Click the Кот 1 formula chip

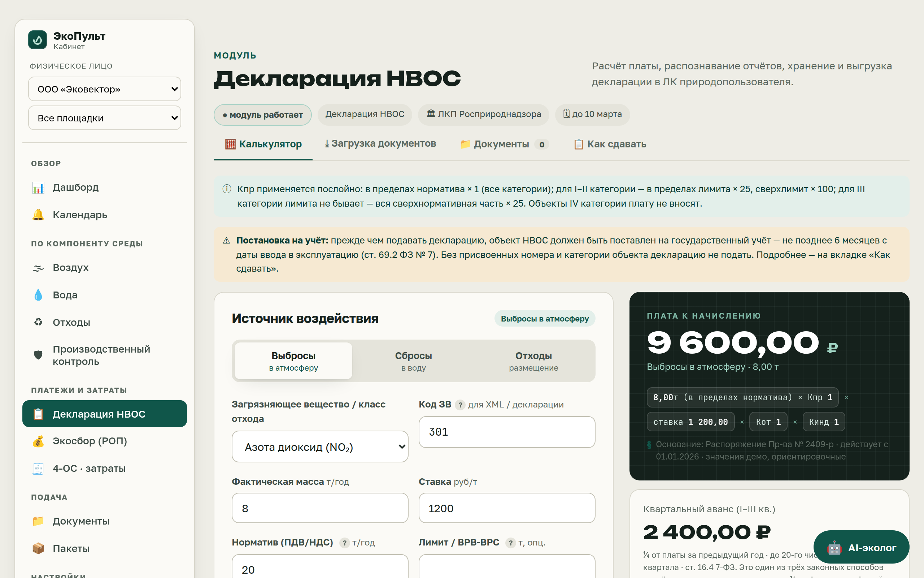pos(768,422)
